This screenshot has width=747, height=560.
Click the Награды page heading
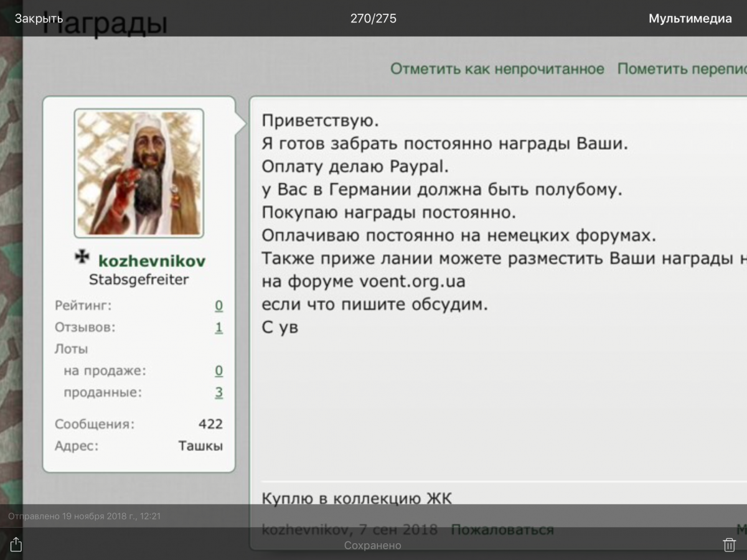point(106,23)
